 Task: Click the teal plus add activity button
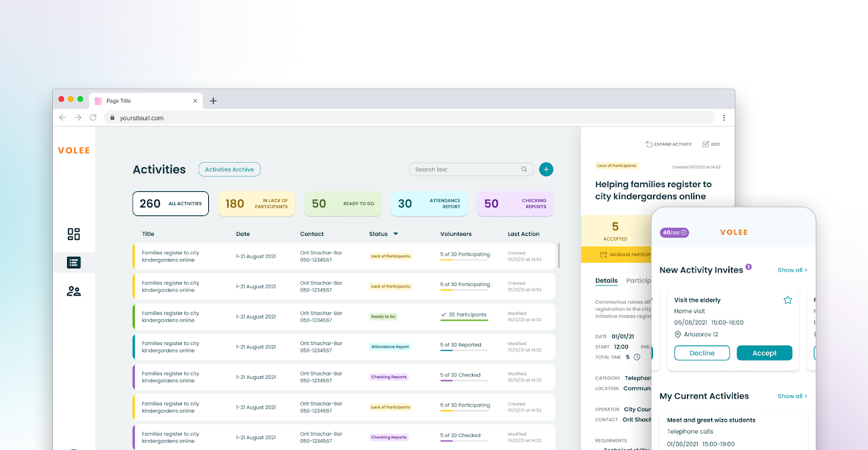click(546, 169)
